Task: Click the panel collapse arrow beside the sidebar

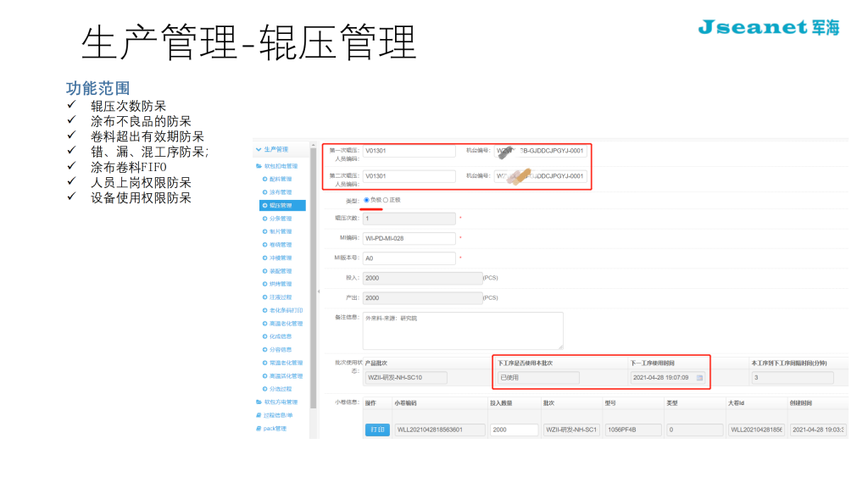Action: [320, 291]
